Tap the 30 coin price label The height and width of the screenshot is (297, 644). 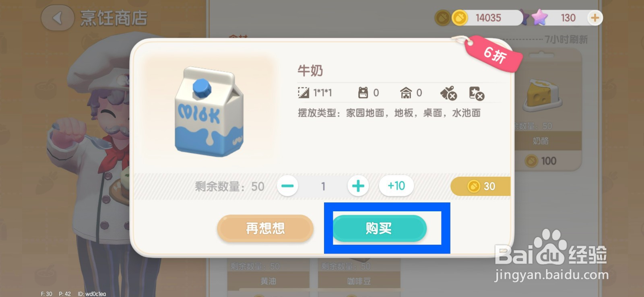pos(481,186)
